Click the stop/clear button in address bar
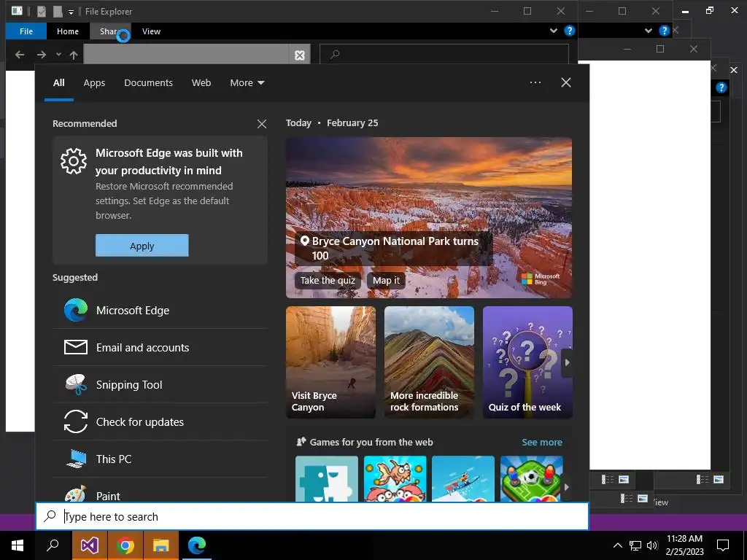Screen dimensions: 747x560 [x=300, y=55]
